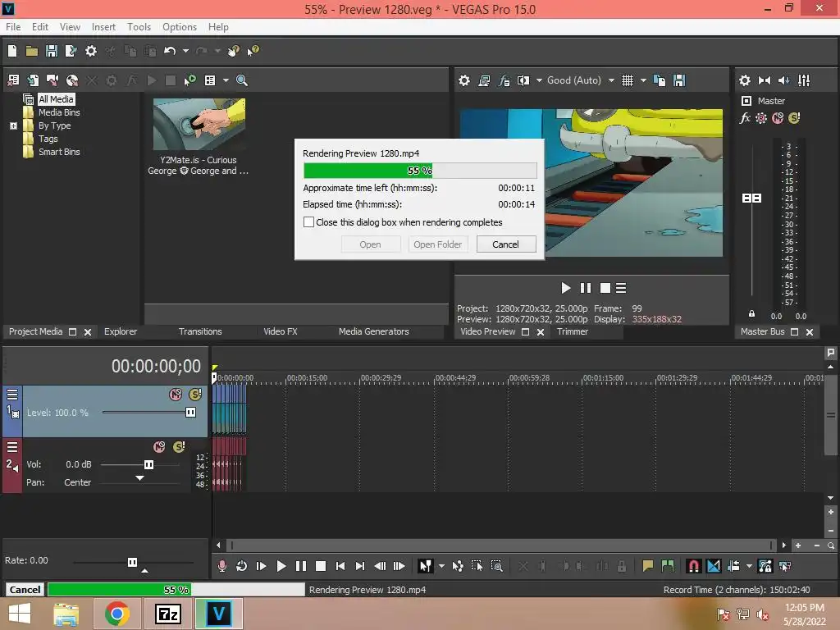Image resolution: width=840 pixels, height=630 pixels.
Task: Open the Split Screen View dropdown arrow
Action: click(539, 80)
